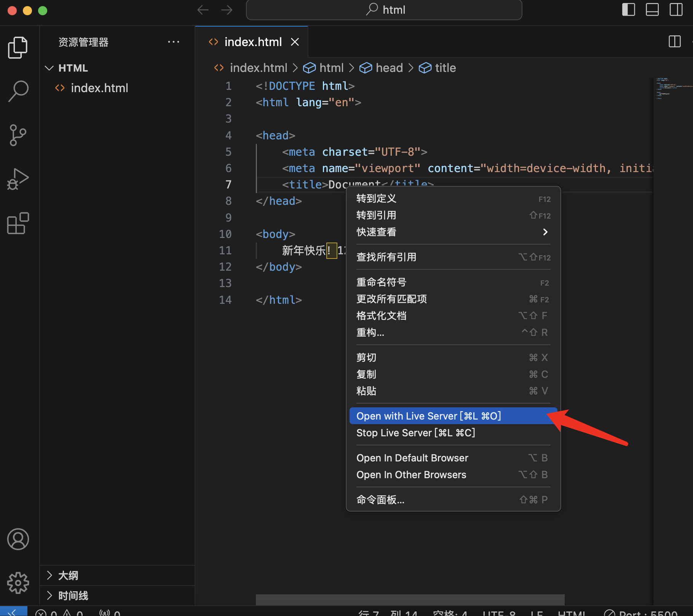693x616 pixels.
Task: Open the Extensions view
Action: [18, 223]
